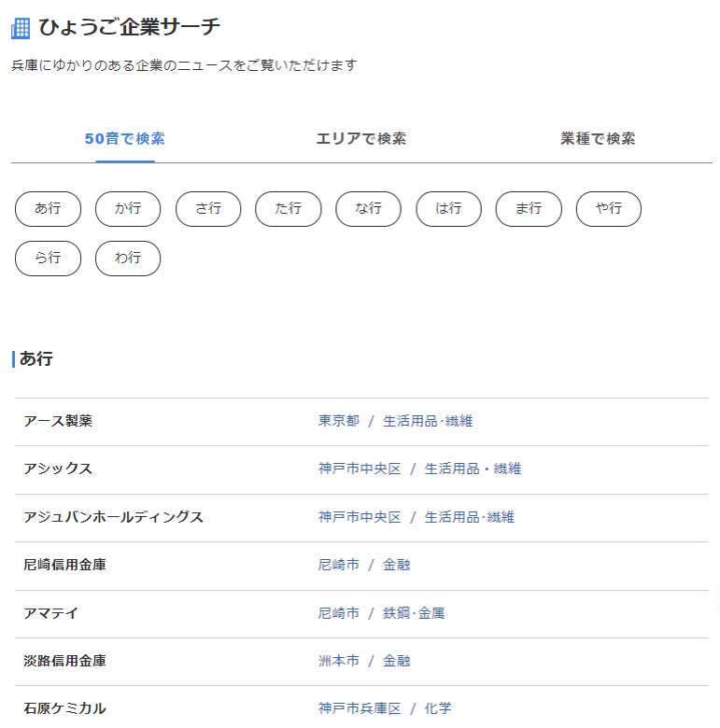Click 神戸市兵庫区 area in 石原ケミカル row
720x728 pixels.
(360, 709)
